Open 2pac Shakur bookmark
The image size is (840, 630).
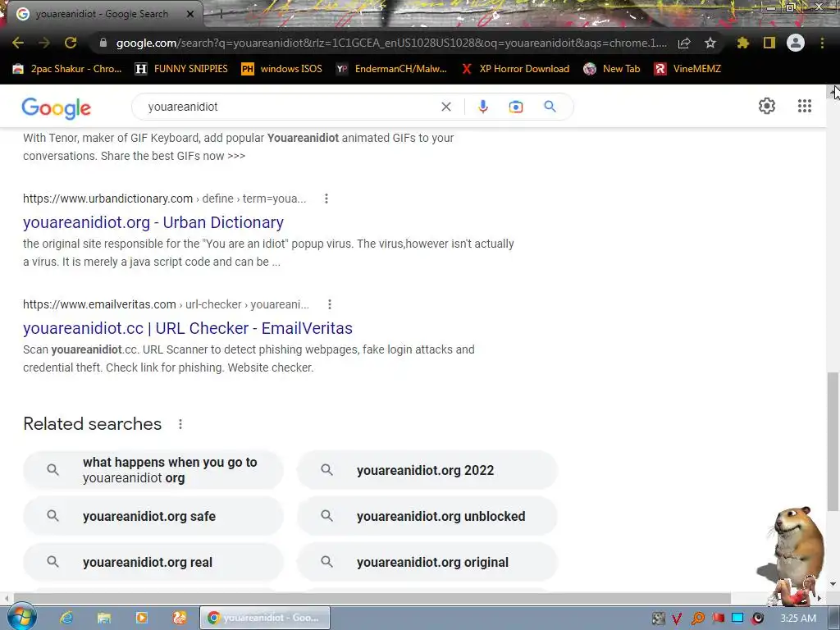coord(67,69)
